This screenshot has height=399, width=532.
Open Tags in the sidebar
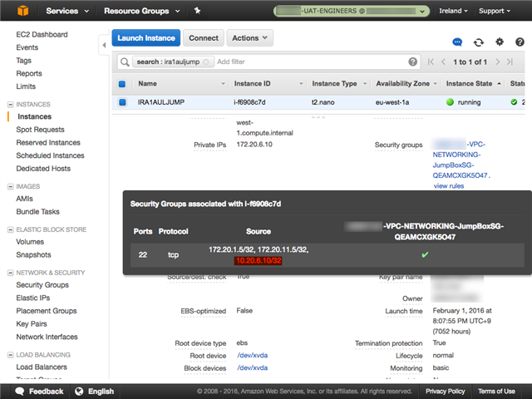tap(24, 61)
